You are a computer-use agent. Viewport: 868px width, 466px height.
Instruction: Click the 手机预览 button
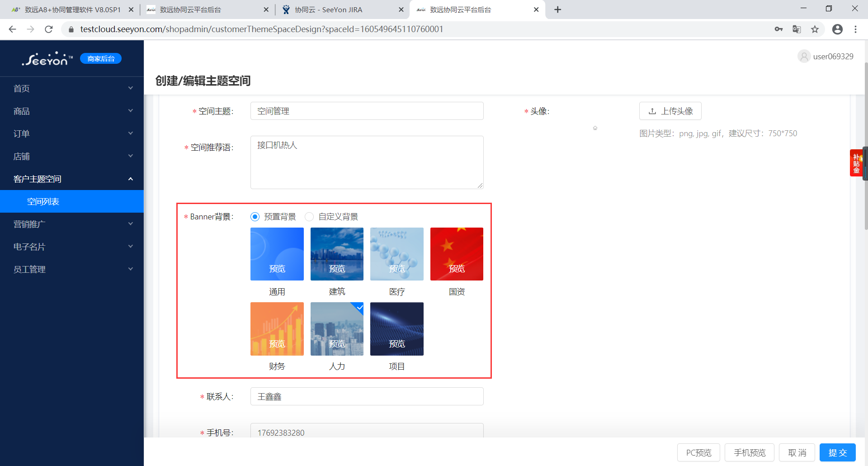[x=750, y=452]
